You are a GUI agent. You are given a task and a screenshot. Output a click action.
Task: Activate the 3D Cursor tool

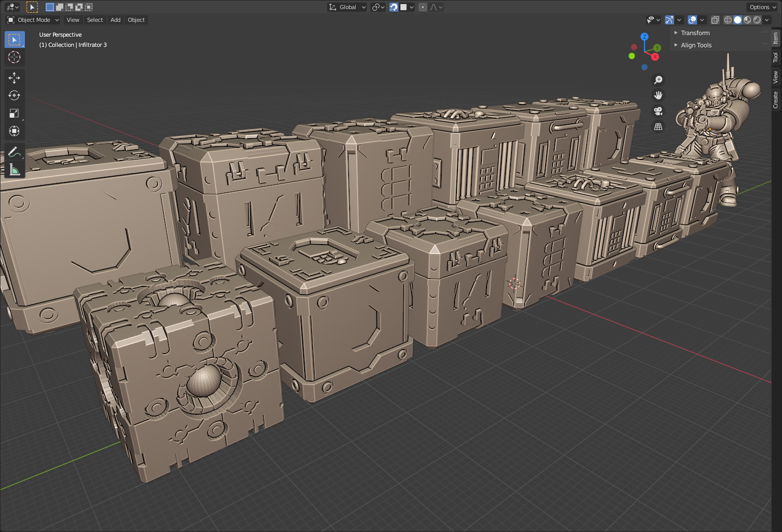point(14,57)
